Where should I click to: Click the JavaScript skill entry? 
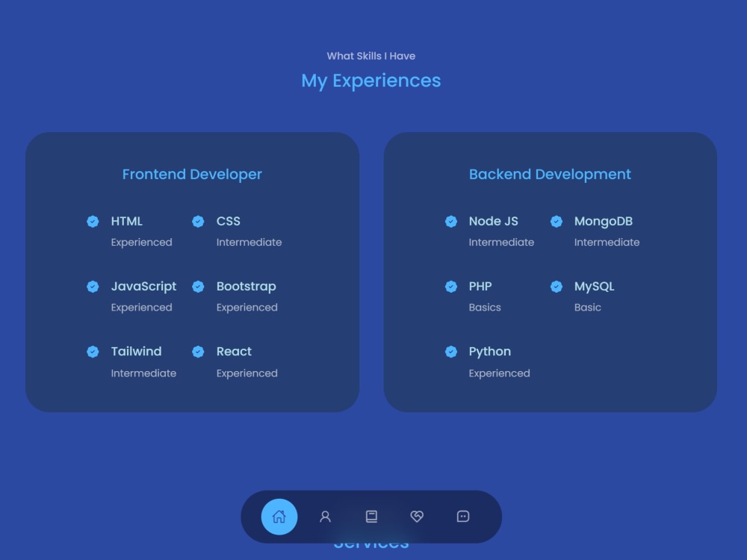(143, 286)
